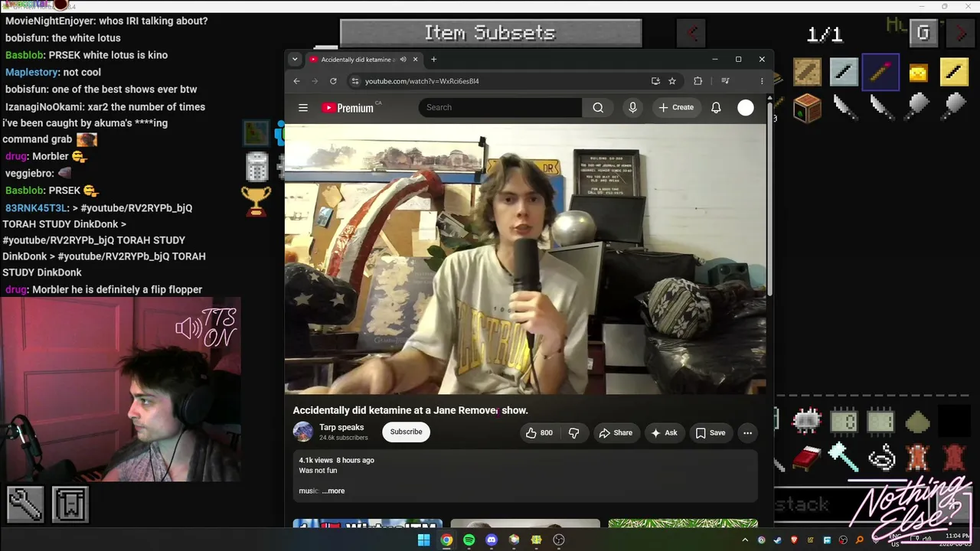The height and width of the screenshot is (551, 980).
Task: Open YouTube notifications bell
Action: (716, 108)
